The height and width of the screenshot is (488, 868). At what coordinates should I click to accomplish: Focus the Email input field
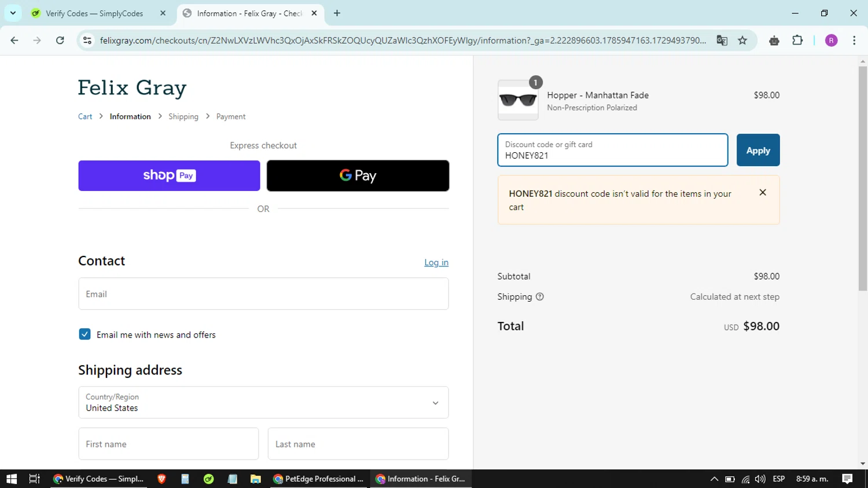[263, 293]
